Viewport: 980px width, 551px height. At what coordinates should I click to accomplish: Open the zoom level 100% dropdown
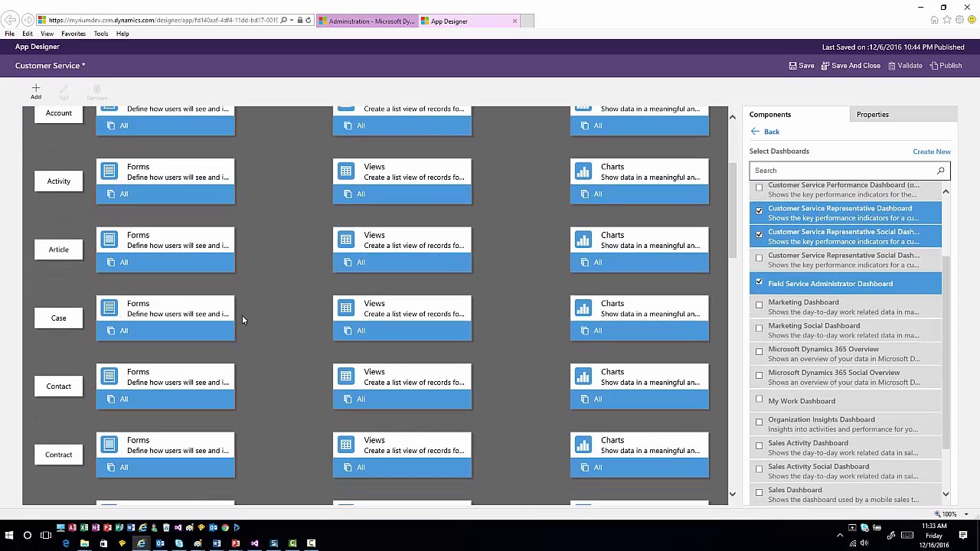(965, 514)
